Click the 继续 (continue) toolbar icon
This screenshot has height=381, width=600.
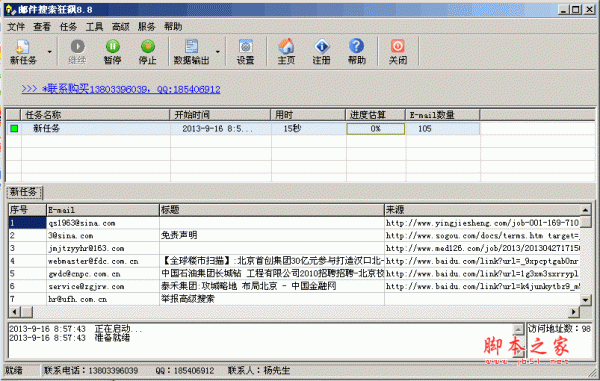(77, 51)
